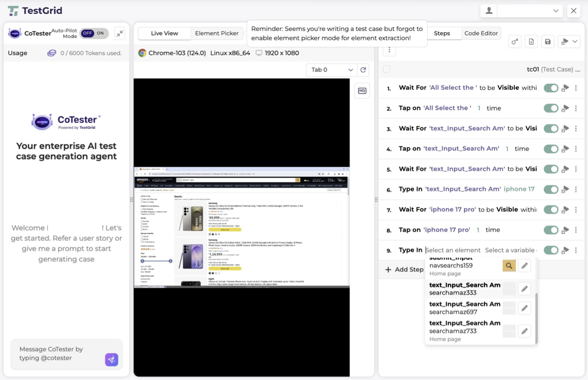Click the tc01 (Test Case) title
Viewport: 588px width, 380px height.
tap(553, 70)
